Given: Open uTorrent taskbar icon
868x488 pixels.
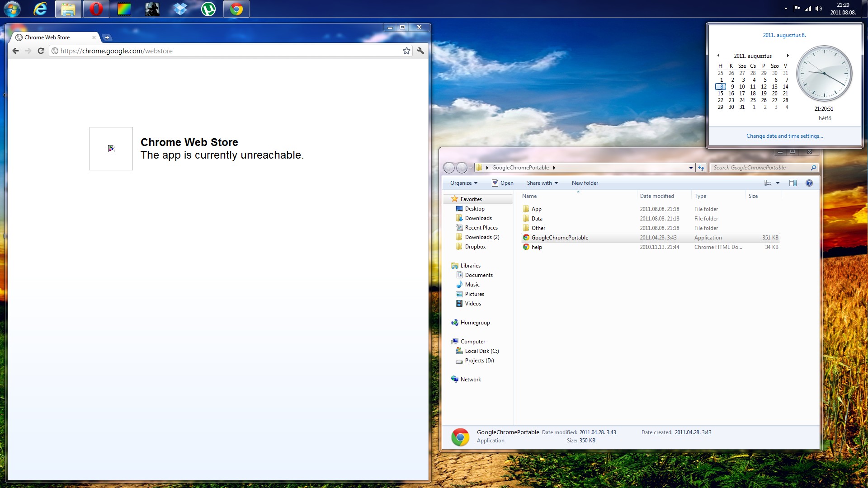Looking at the screenshot, I should [x=208, y=9].
